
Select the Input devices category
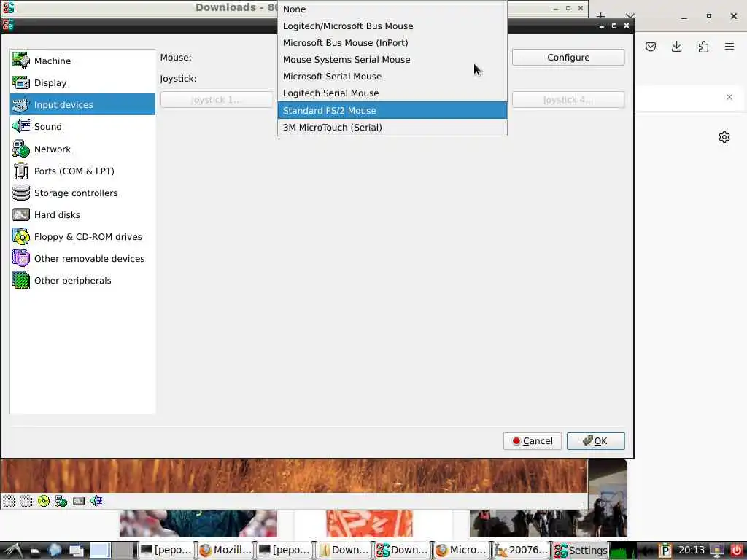click(x=82, y=105)
